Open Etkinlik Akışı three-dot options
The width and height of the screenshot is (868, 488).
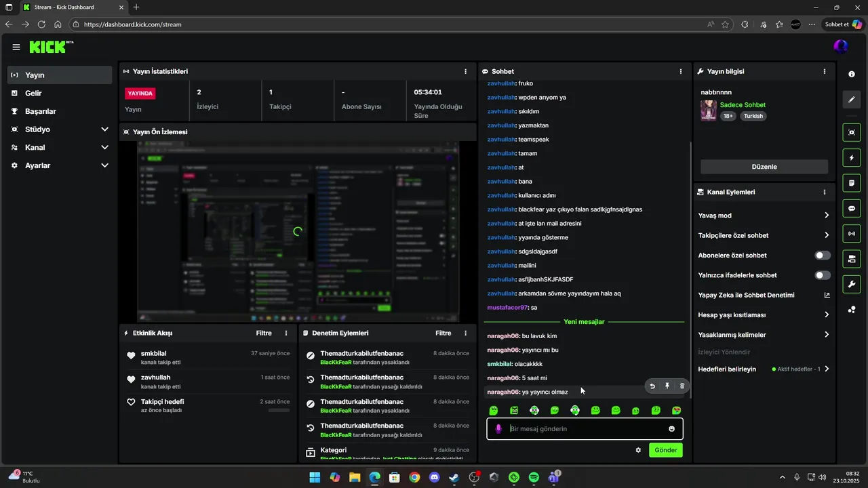coord(286,333)
